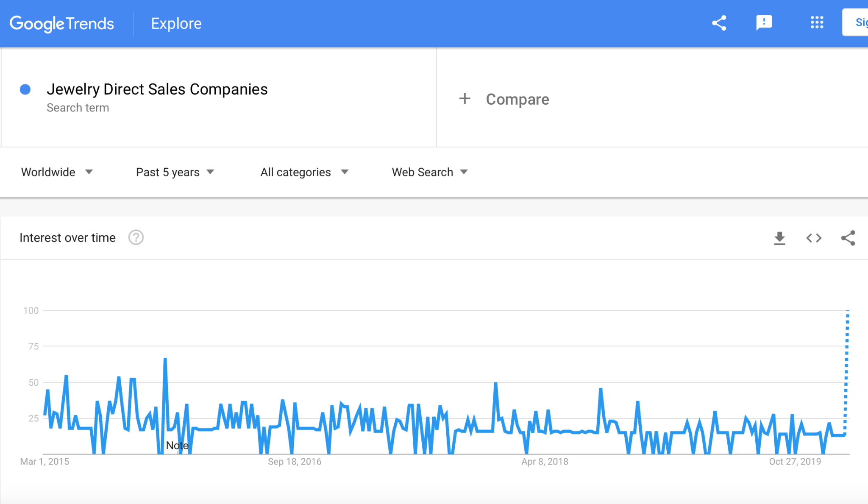This screenshot has height=504, width=868.
Task: Click the Compare button
Action: (x=517, y=99)
